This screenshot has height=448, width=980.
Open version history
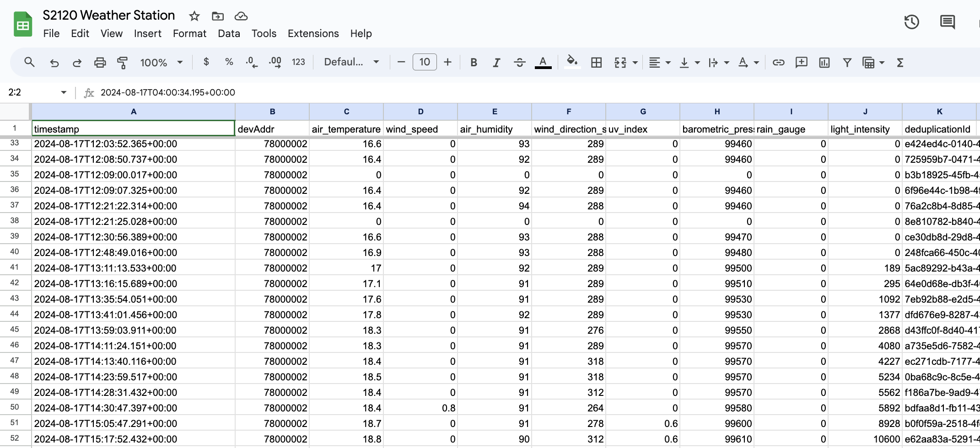(911, 22)
